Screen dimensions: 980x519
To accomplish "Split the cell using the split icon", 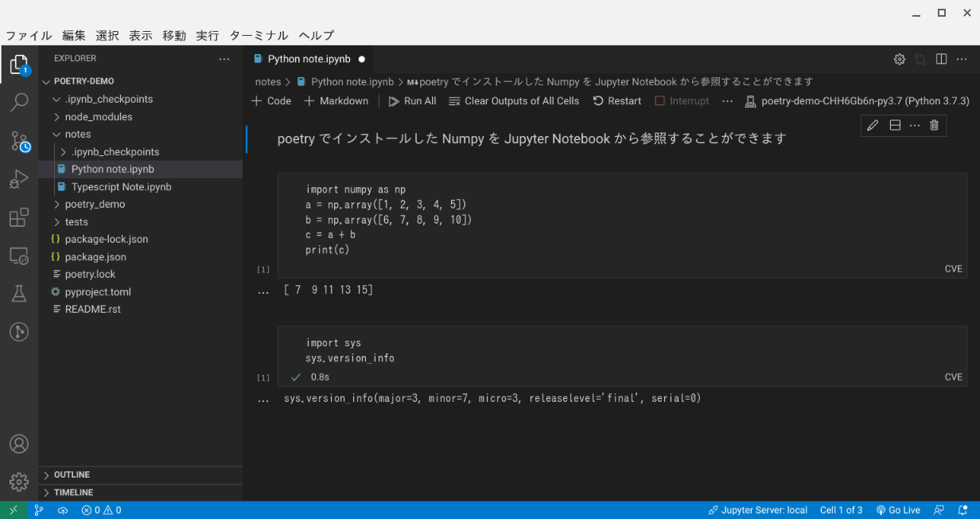I will pyautogui.click(x=895, y=125).
